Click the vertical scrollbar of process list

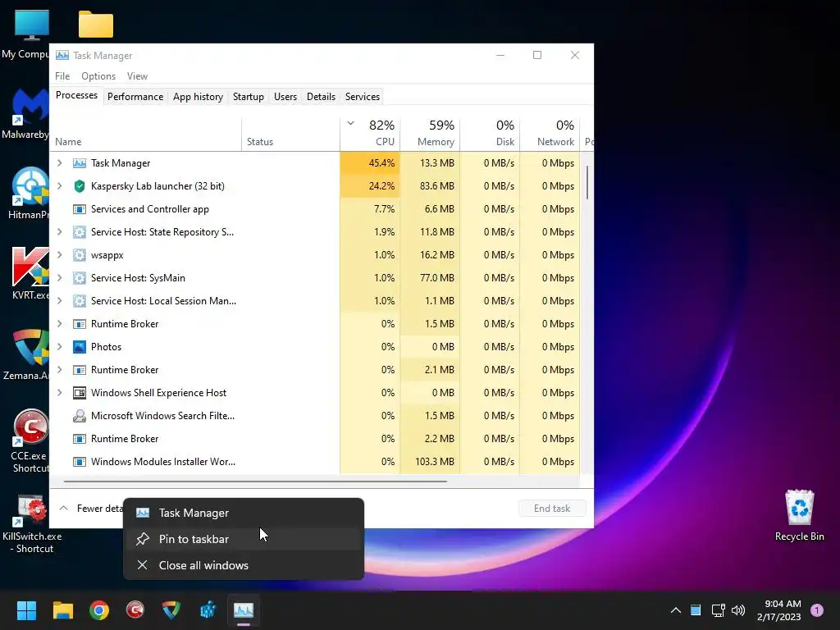tap(587, 182)
